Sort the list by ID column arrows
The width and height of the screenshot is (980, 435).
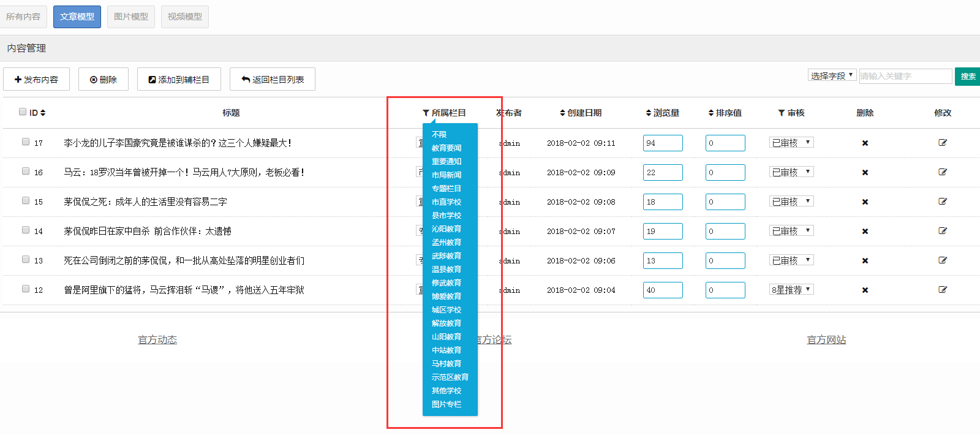[x=42, y=113]
